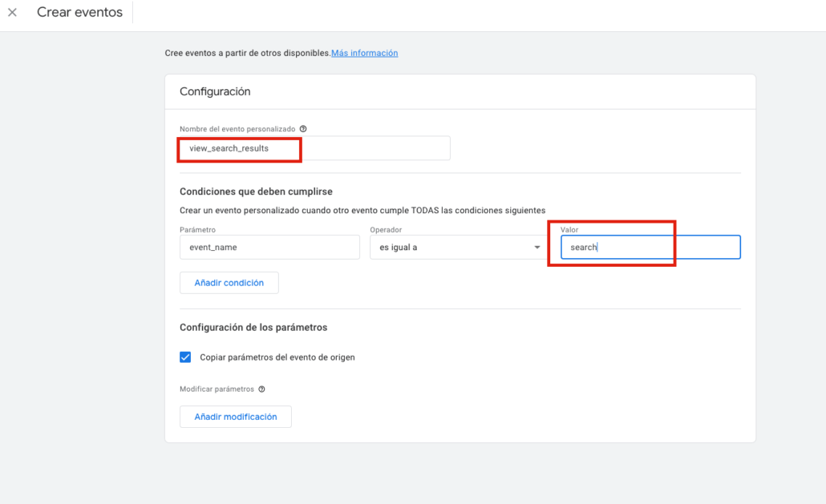Open the "Más información" link
The width and height of the screenshot is (826, 504).
[364, 53]
